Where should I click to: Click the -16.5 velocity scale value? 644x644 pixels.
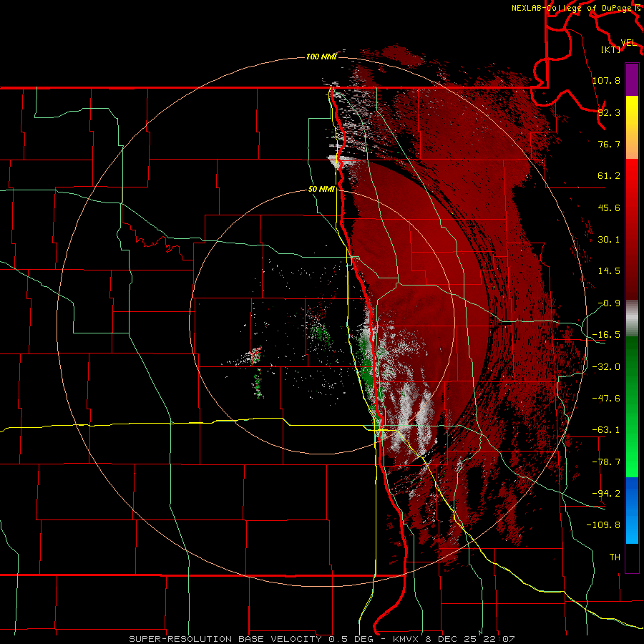(606, 335)
